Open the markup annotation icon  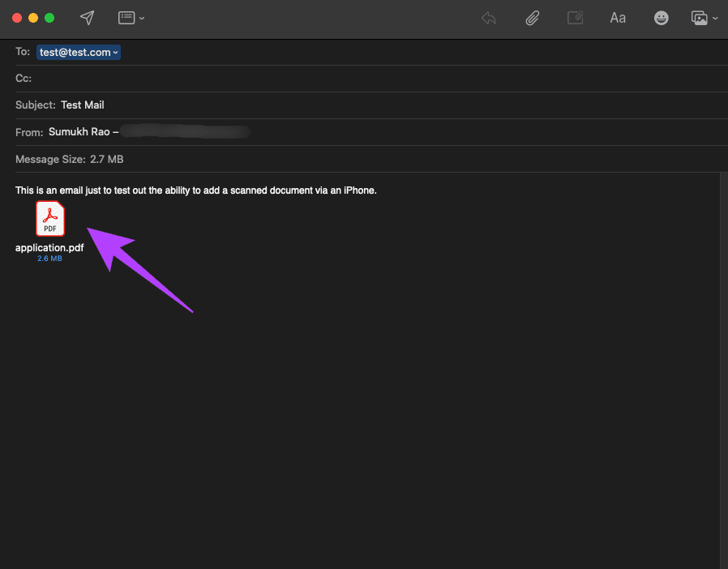(576, 18)
